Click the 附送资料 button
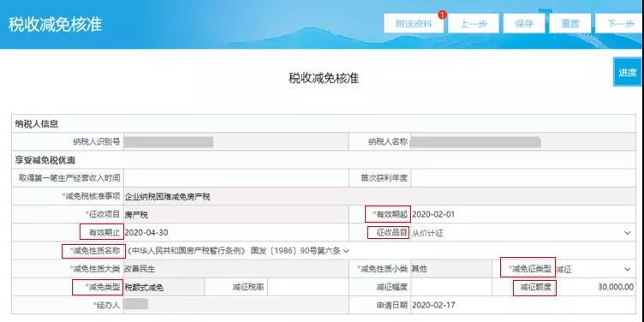 [x=414, y=23]
